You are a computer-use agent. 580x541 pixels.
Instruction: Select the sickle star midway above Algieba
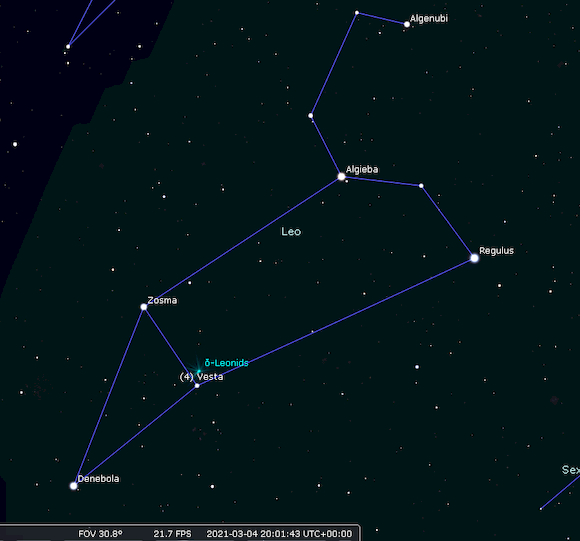[311, 116]
